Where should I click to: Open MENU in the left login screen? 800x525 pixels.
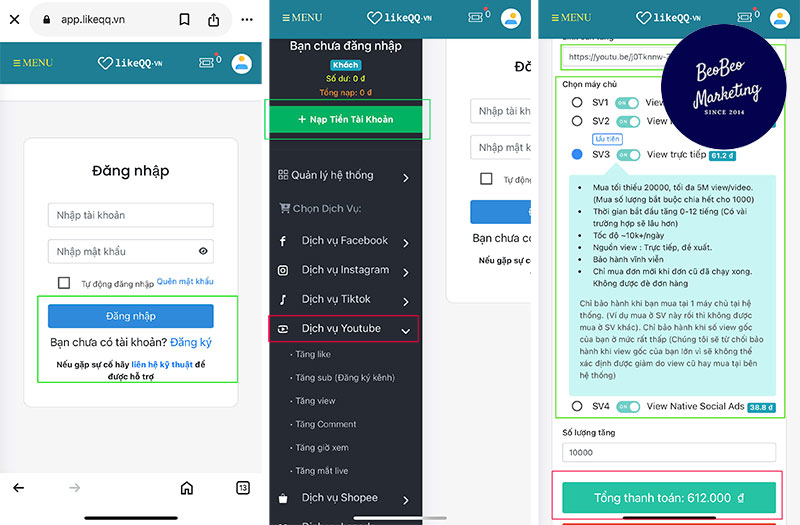[33, 63]
